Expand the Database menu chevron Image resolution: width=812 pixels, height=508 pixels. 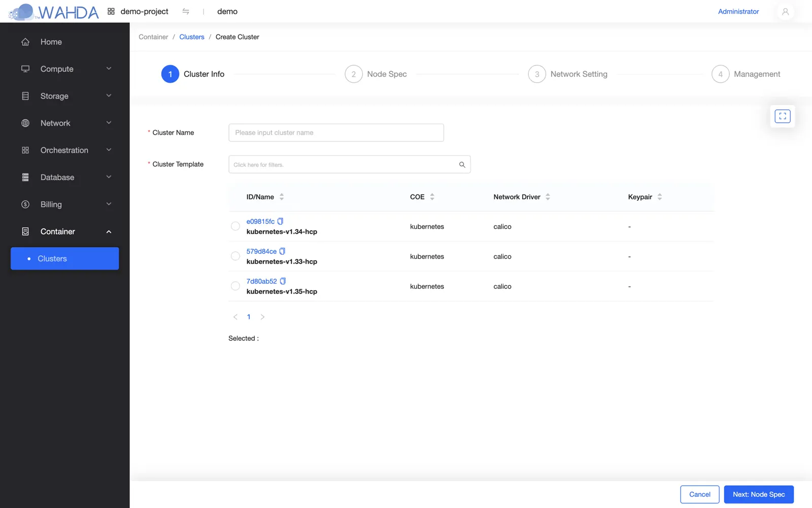(x=109, y=177)
